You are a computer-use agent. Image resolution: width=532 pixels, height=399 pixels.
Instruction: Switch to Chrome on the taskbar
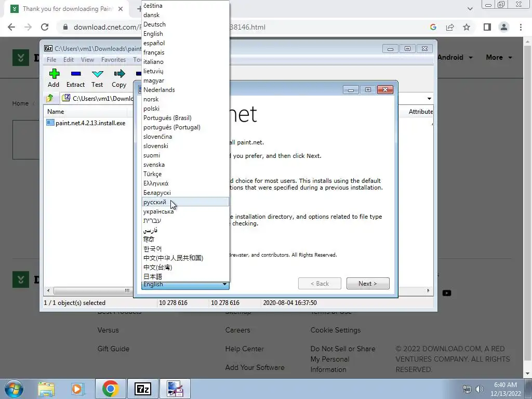click(x=110, y=389)
